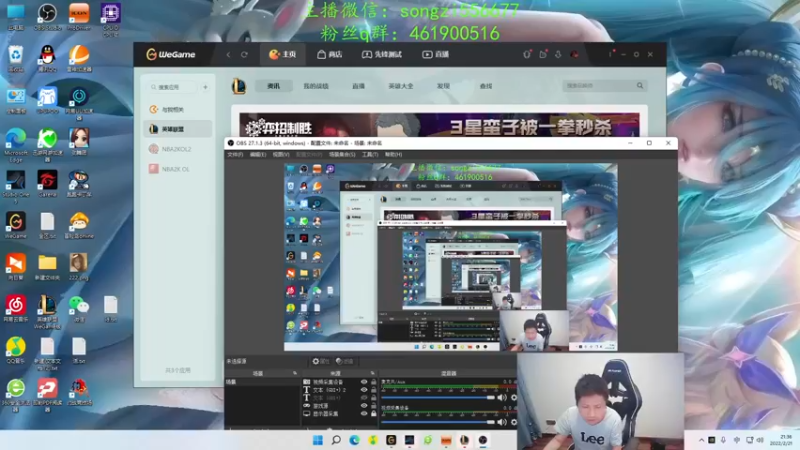Click the gear 属性 properties button in OBS
Image resolution: width=800 pixels, height=450 pixels.
pos(321,361)
